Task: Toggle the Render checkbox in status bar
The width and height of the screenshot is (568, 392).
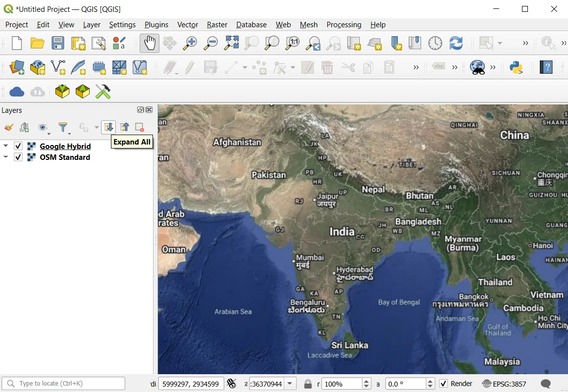Action: [x=443, y=384]
